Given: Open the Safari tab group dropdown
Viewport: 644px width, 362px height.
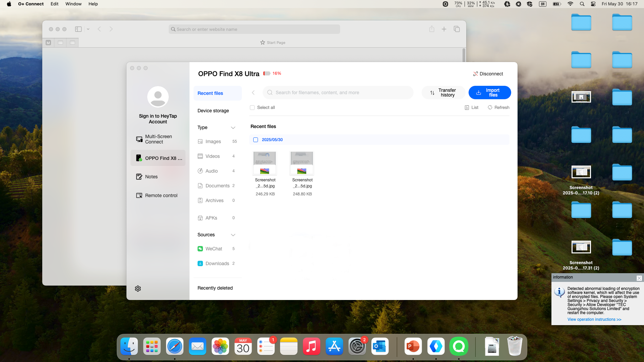Looking at the screenshot, I should (88, 29).
